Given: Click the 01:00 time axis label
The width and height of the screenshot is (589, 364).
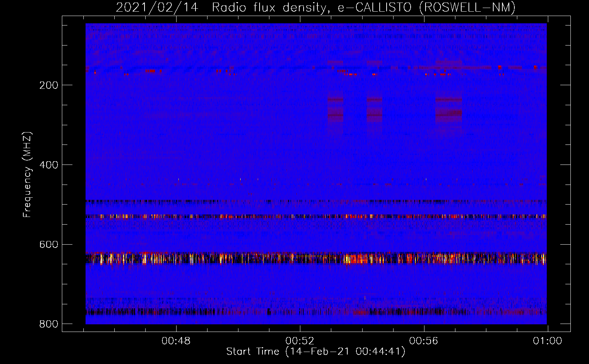Looking at the screenshot, I should (x=548, y=341).
